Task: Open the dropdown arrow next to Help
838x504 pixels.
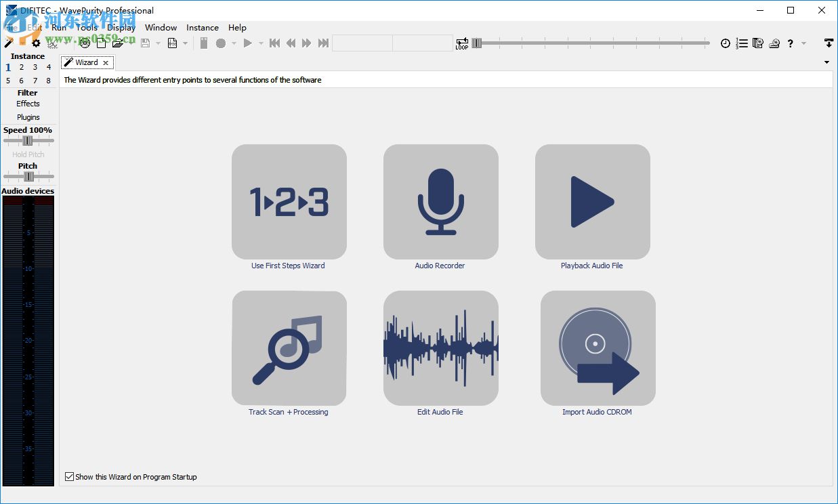Action: [x=804, y=43]
